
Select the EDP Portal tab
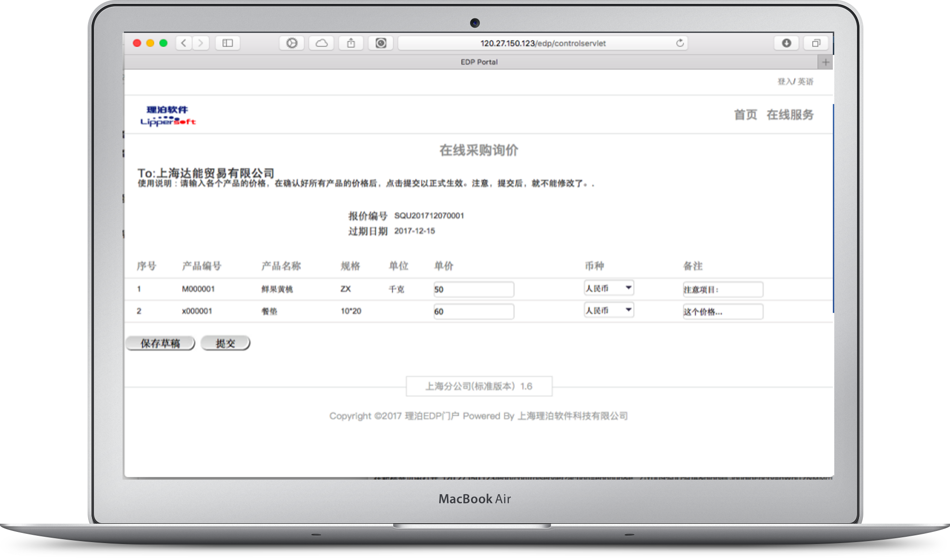point(478,62)
